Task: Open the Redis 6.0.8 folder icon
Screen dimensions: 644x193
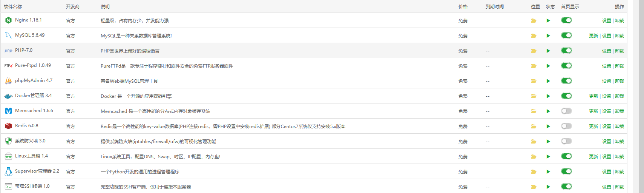Action: (534, 126)
